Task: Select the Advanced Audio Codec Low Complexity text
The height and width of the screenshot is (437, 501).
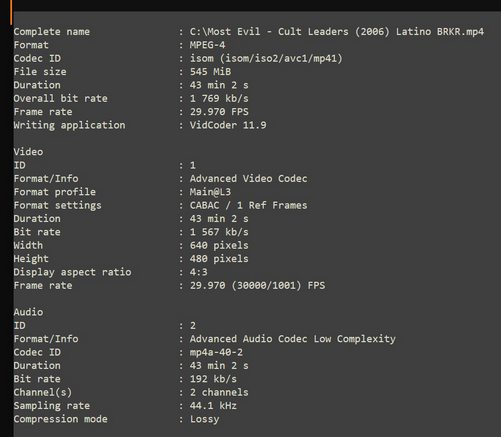Action: coord(293,339)
